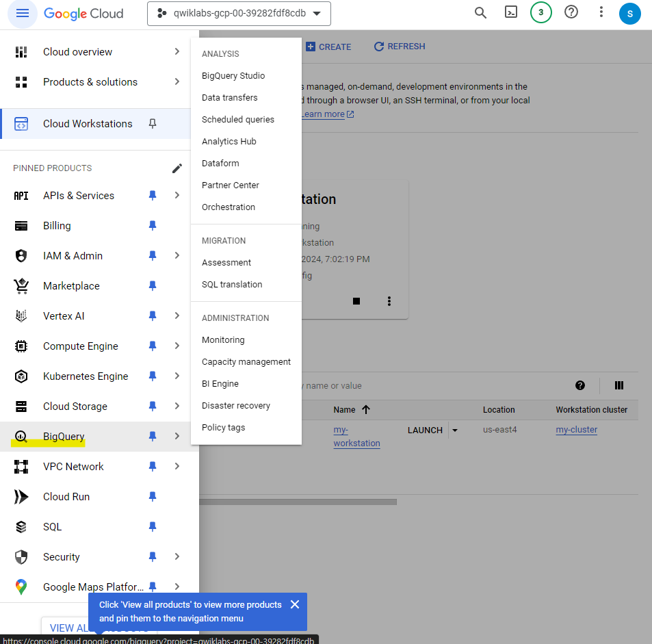Open the header three-dot settings menu
652x644 pixels.
click(x=601, y=12)
